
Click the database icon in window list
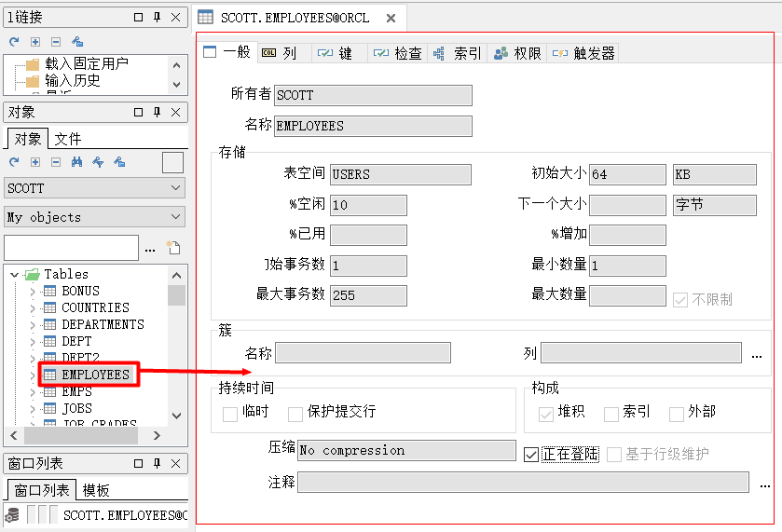click(x=12, y=514)
